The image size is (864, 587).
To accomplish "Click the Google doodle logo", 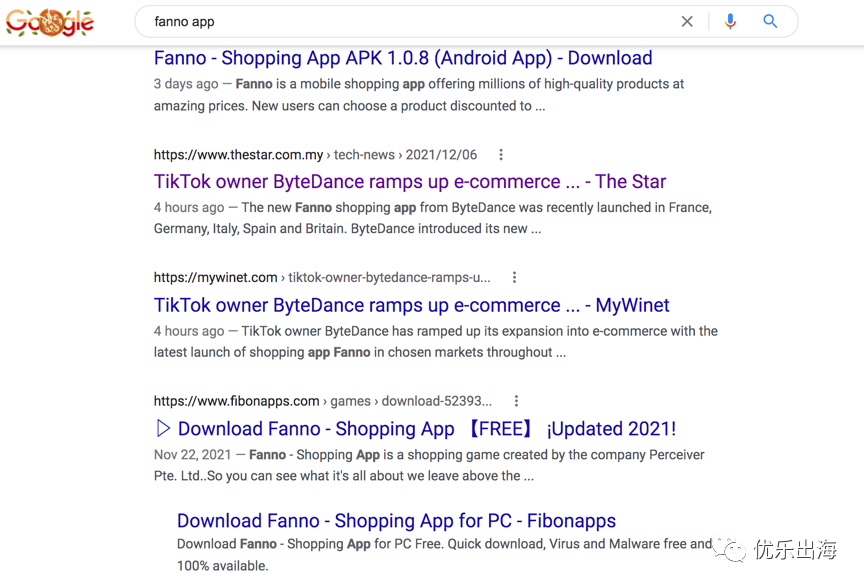I will (50, 23).
